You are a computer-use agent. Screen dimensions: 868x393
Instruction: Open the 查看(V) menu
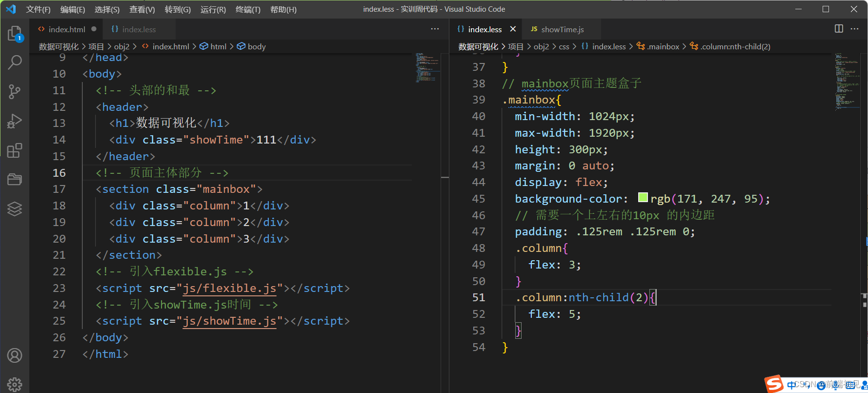tap(142, 9)
